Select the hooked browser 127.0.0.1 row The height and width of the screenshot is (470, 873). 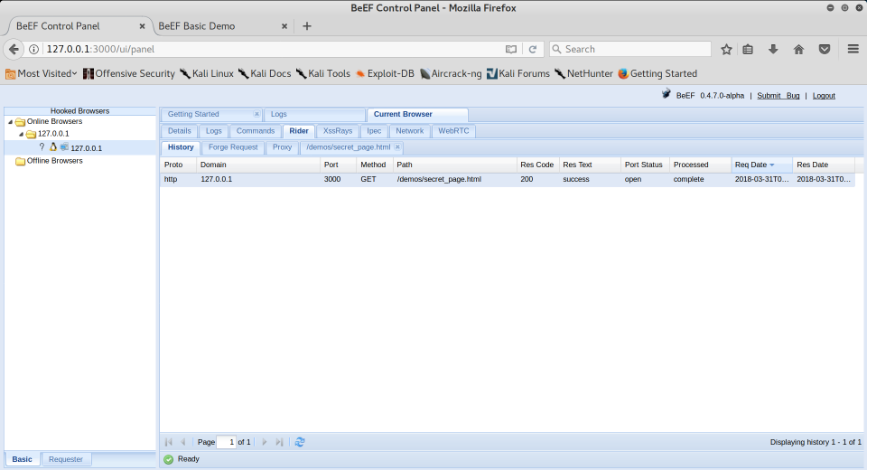click(80, 148)
